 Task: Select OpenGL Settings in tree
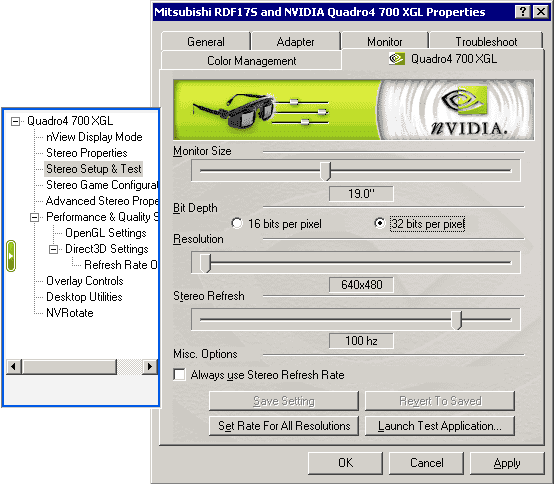[106, 233]
